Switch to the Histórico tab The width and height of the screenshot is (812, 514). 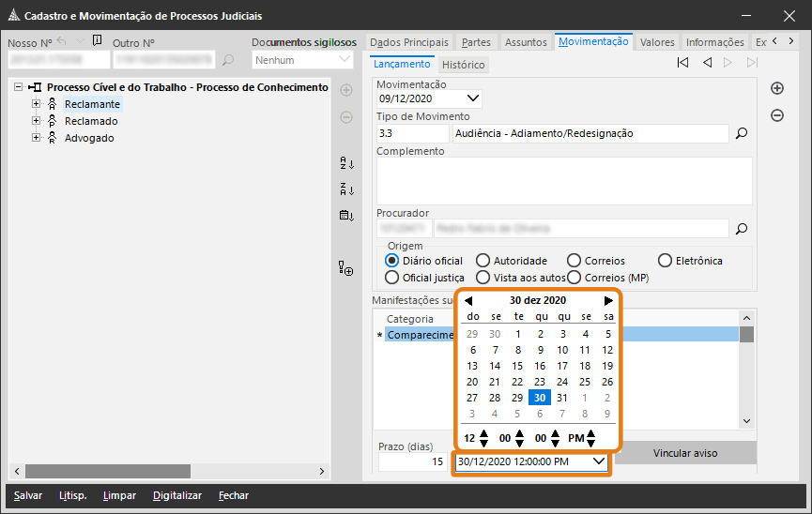click(463, 66)
